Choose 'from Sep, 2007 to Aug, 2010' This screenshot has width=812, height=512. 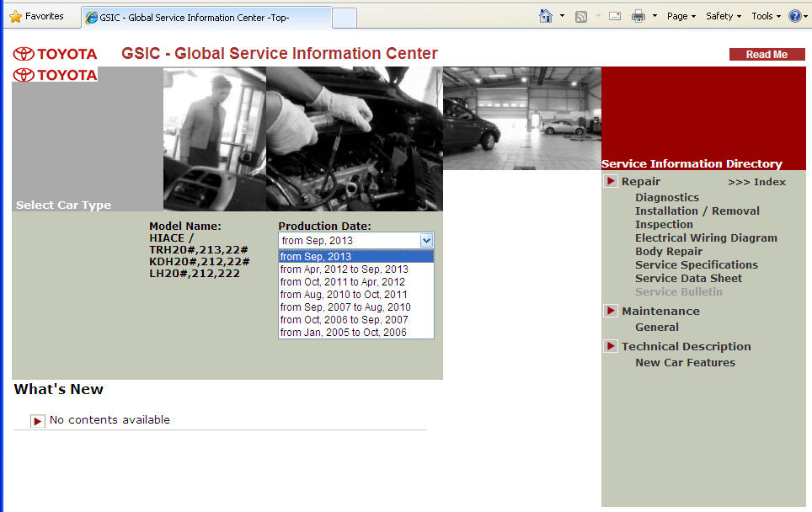pos(355,307)
